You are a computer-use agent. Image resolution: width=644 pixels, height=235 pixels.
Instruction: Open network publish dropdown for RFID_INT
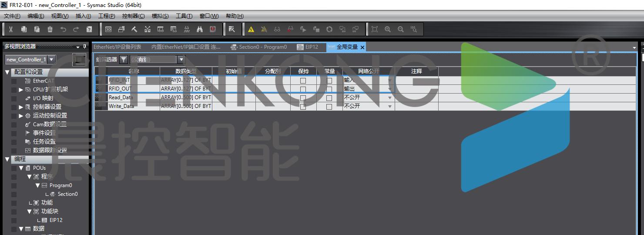click(x=390, y=81)
